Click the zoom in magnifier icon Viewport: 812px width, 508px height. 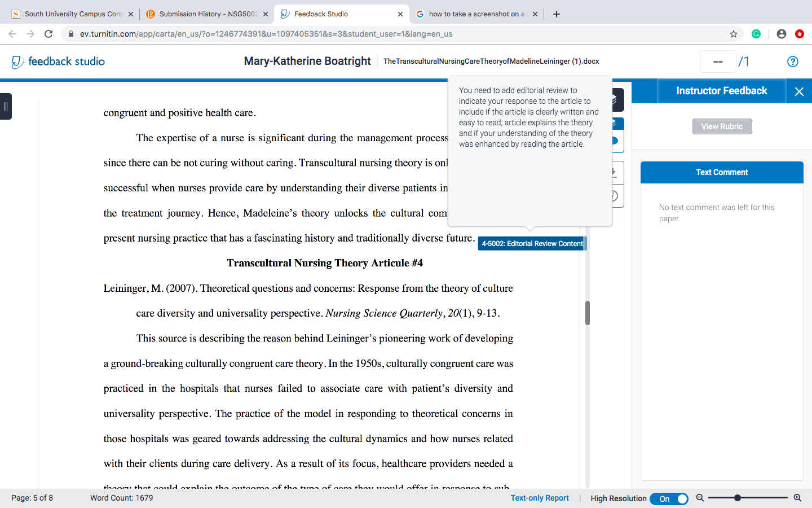[797, 498]
